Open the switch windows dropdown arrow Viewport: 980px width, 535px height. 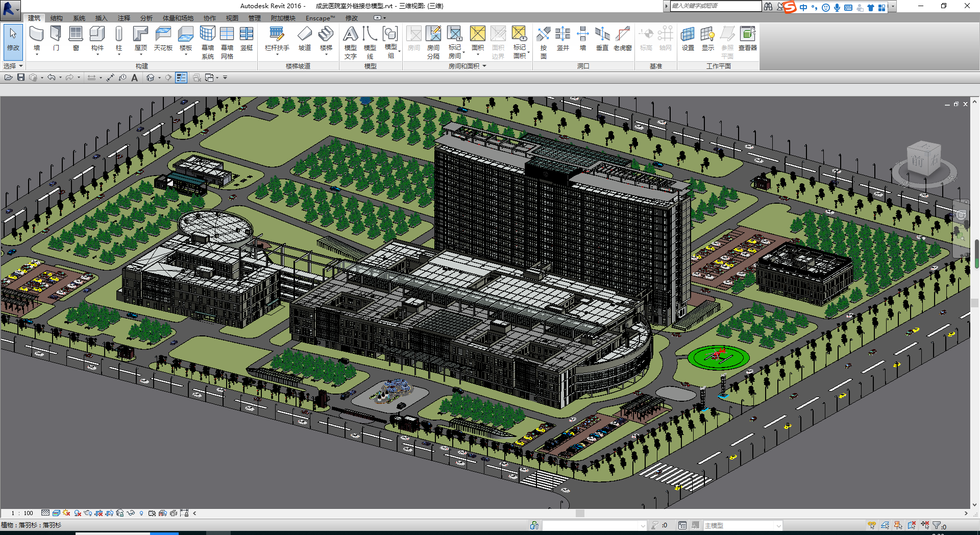(x=217, y=78)
